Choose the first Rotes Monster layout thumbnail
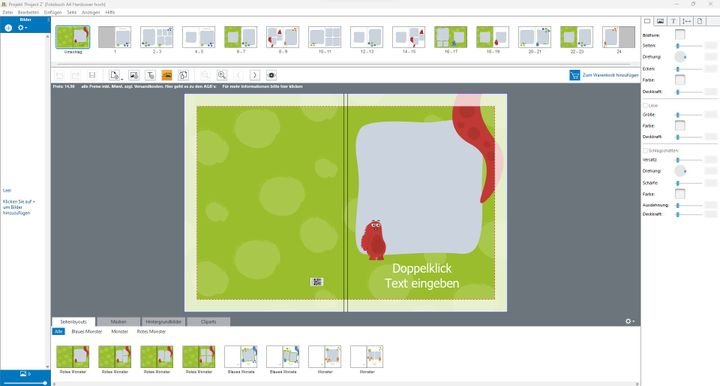720x386 pixels. point(73,357)
